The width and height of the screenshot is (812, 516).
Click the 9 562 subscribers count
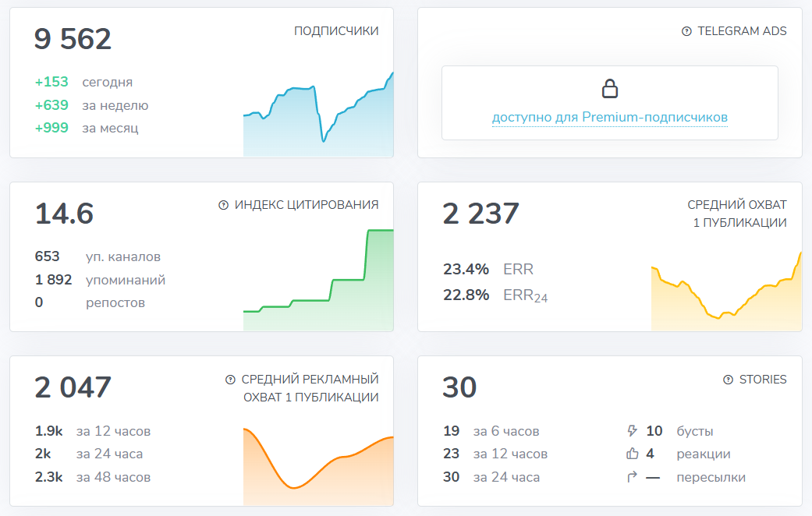(x=73, y=39)
